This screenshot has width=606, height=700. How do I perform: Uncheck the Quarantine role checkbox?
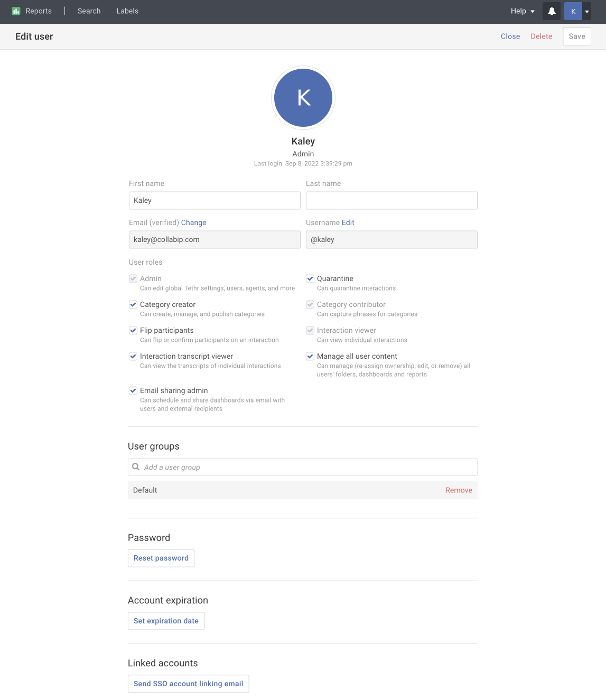pos(310,278)
